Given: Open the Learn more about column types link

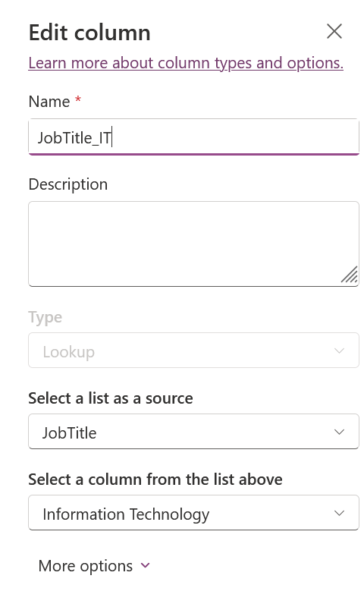Looking at the screenshot, I should (x=186, y=63).
